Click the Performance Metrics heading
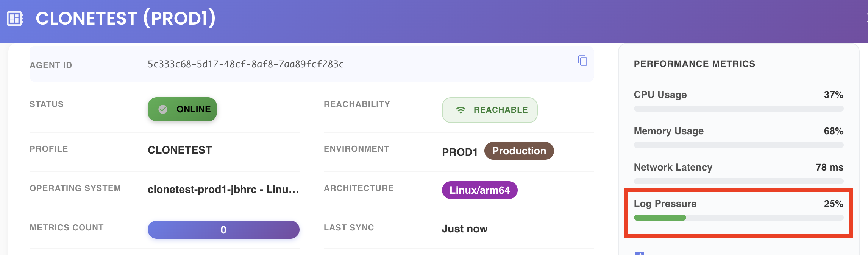868x255 pixels. pyautogui.click(x=695, y=64)
